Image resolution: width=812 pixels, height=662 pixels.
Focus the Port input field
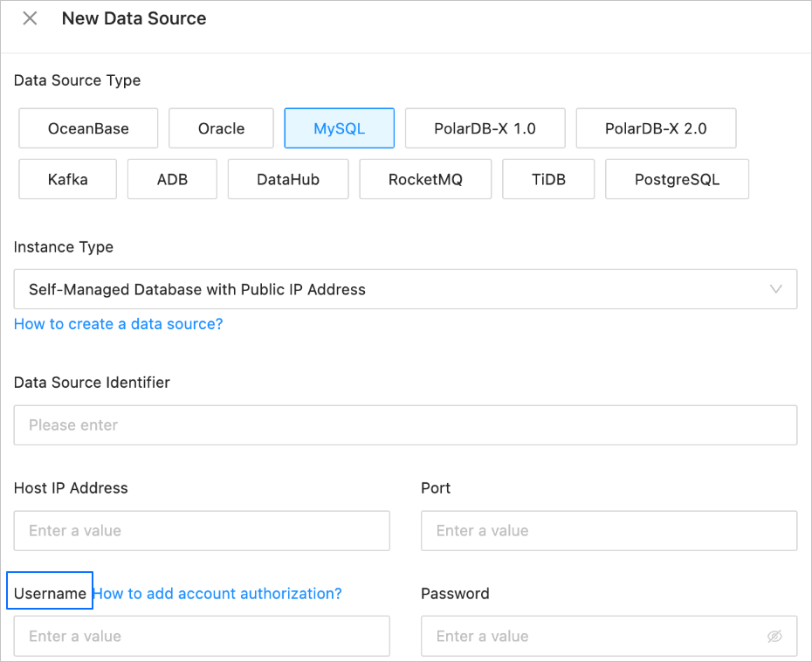(609, 531)
